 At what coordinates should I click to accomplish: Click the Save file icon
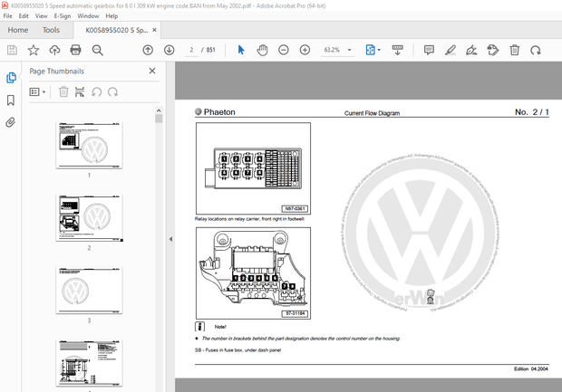[x=12, y=50]
